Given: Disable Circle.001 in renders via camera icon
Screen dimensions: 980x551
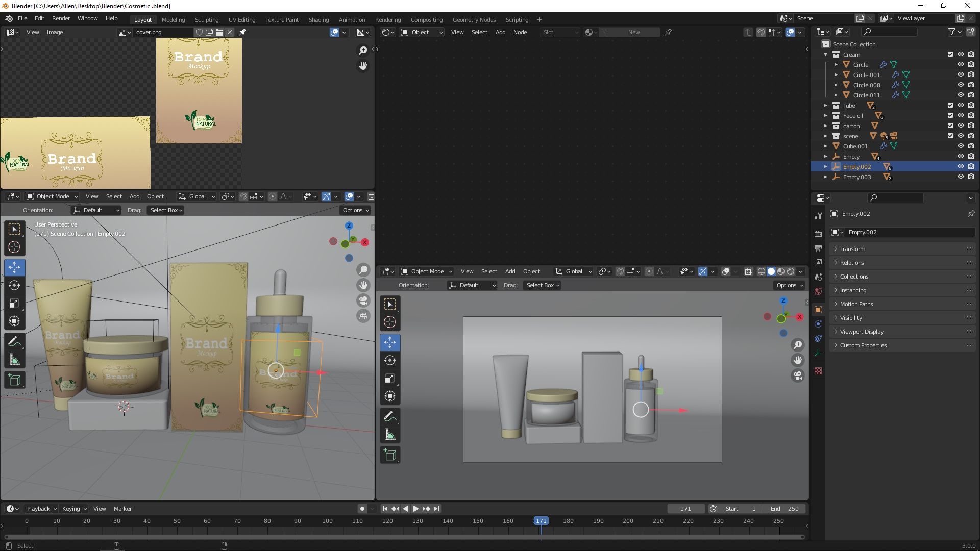Looking at the screenshot, I should [971, 74].
